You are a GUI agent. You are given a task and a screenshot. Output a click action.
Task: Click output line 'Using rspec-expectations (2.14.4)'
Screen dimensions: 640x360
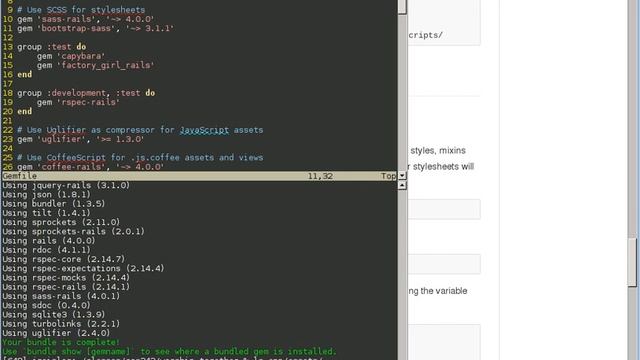[83, 269]
